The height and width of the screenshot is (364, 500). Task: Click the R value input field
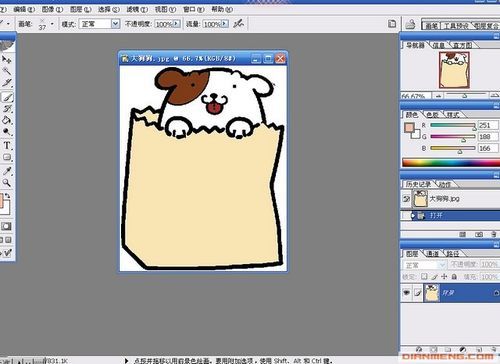tap(488, 125)
